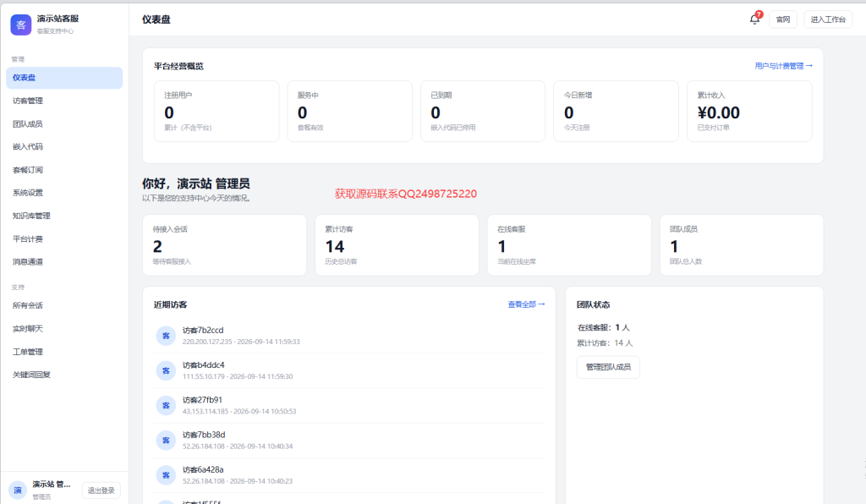The image size is (866, 504).
Task: Go to 关键词回复
Action: coord(64,375)
